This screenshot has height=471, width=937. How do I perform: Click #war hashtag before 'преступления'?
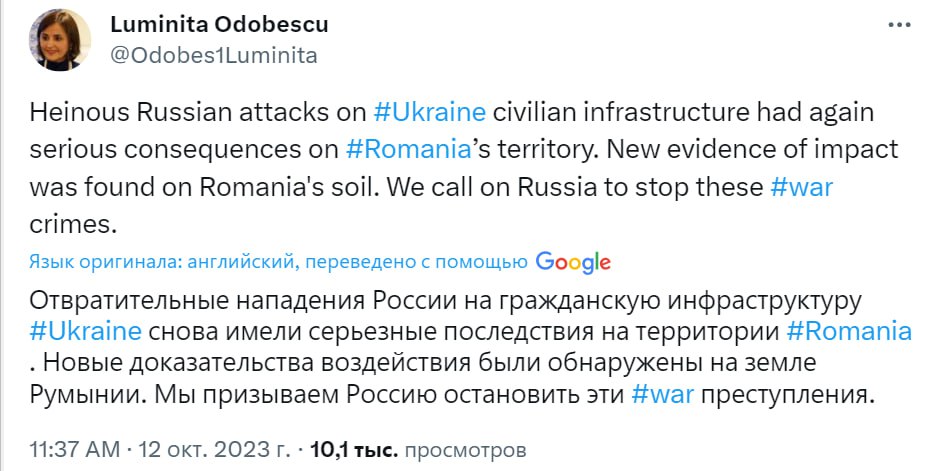coord(664,394)
